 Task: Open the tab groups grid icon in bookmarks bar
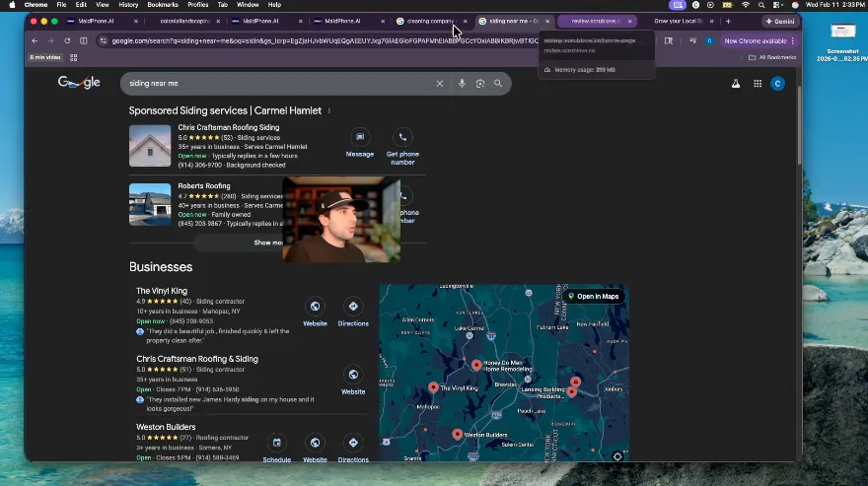74,57
